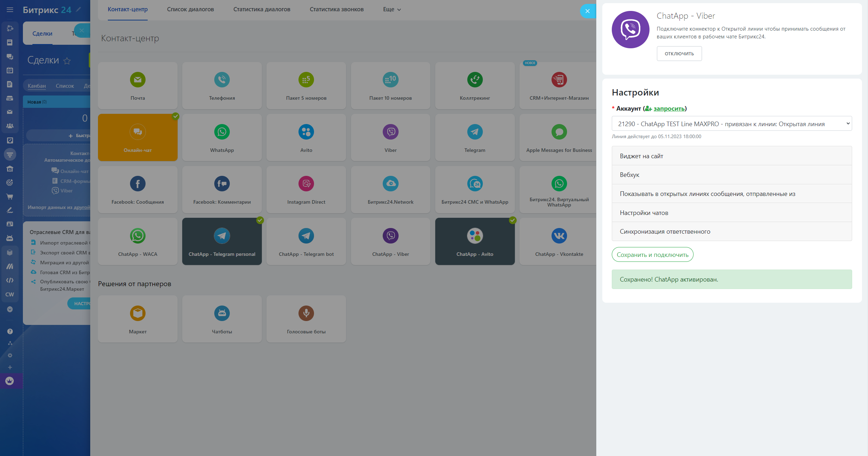The width and height of the screenshot is (868, 456).
Task: Open the Telegram connector tile
Action: tap(474, 137)
